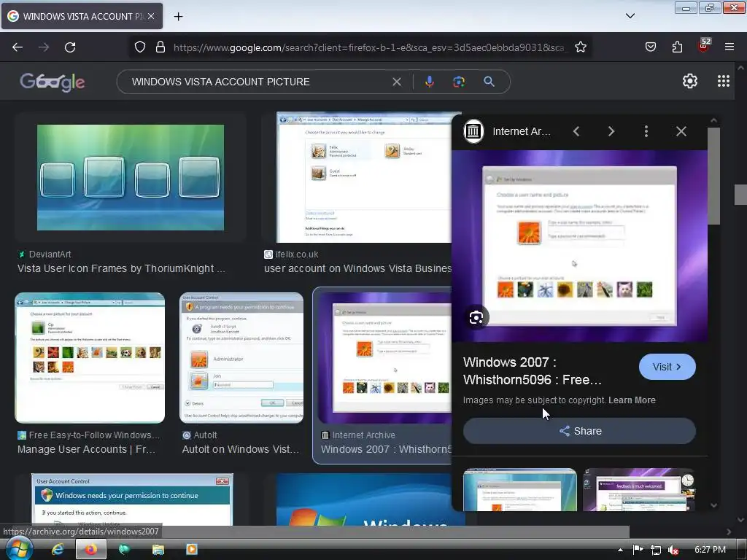The height and width of the screenshot is (560, 747).
Task: Open Learn More copyright link
Action: coord(632,400)
